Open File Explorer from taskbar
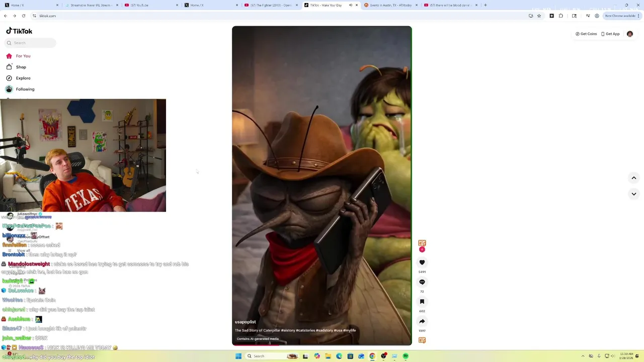The image size is (644, 362). 328,356
